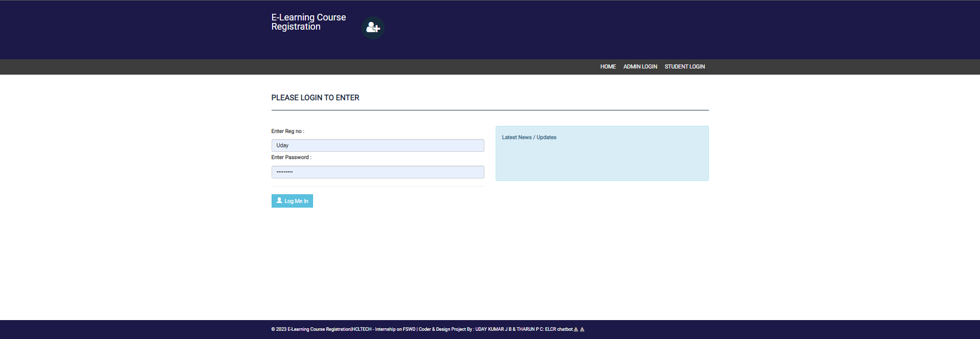Click the Enter Password label

coord(291,157)
